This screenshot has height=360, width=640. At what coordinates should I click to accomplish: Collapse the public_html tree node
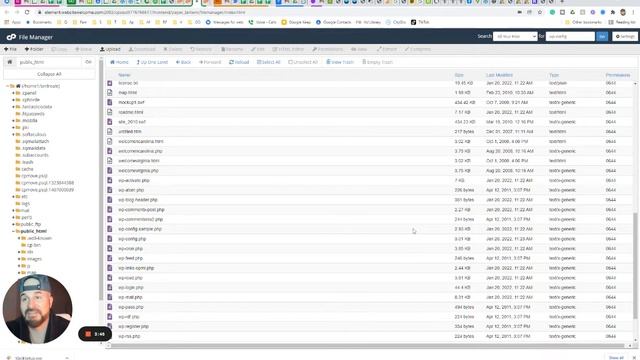[x=13, y=231]
